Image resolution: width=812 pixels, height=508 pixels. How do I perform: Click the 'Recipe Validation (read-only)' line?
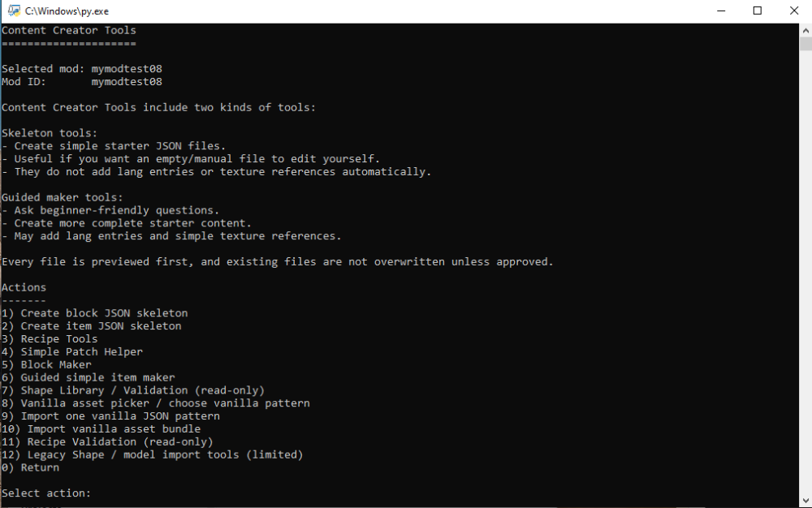107,441
